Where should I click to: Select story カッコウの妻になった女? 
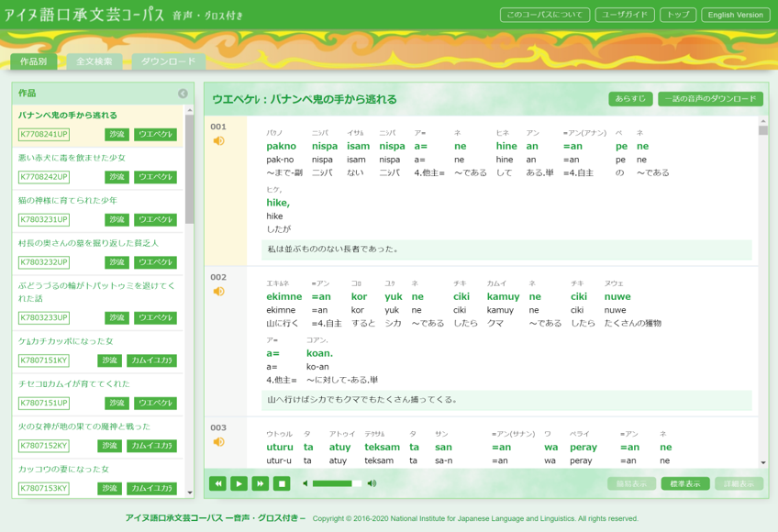(63, 470)
